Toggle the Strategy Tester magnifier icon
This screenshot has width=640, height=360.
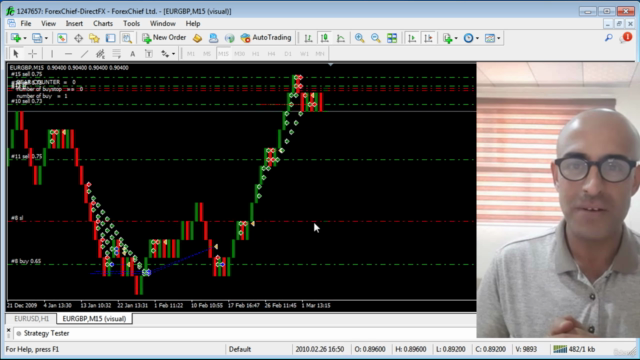click(127, 38)
